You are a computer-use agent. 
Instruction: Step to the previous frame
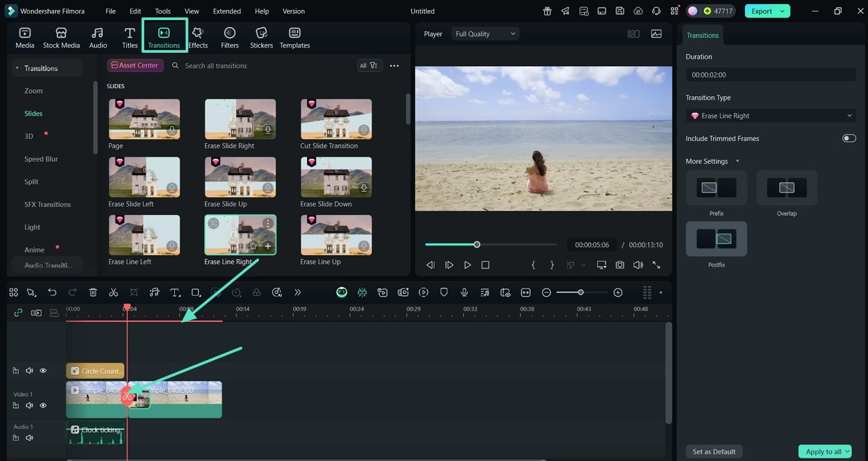pyautogui.click(x=431, y=265)
